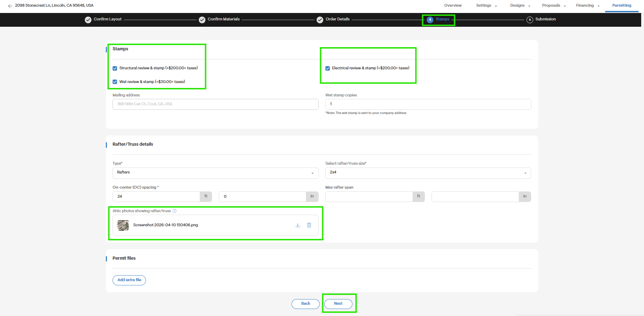The width and height of the screenshot is (644, 316).
Task: Click the Back button
Action: [x=305, y=304]
